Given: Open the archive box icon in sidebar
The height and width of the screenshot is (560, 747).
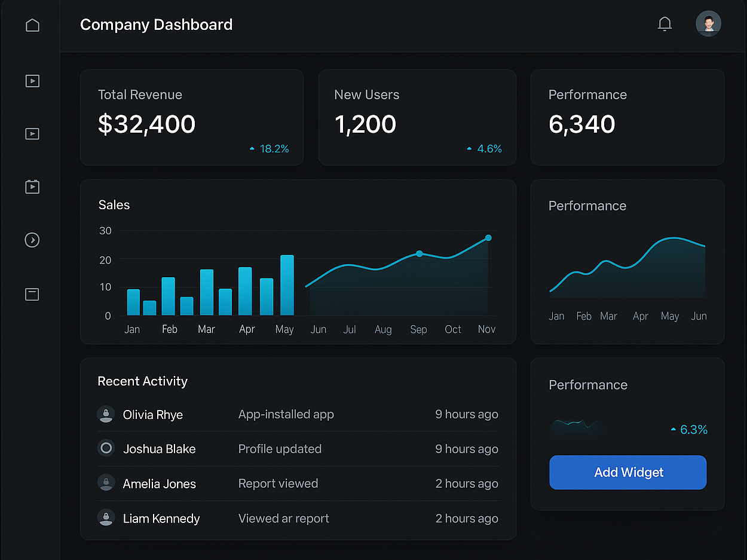Looking at the screenshot, I should tap(32, 294).
